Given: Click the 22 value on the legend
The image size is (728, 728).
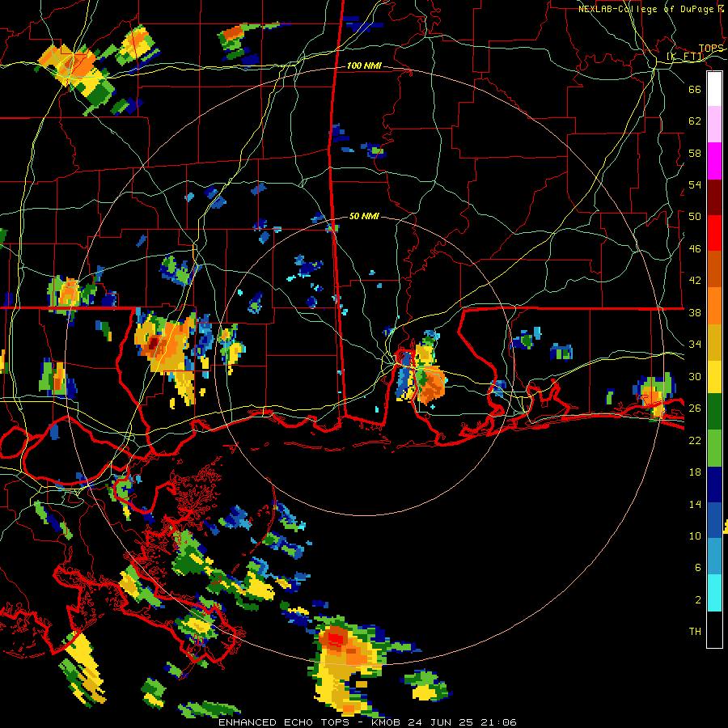Looking at the screenshot, I should (695, 440).
